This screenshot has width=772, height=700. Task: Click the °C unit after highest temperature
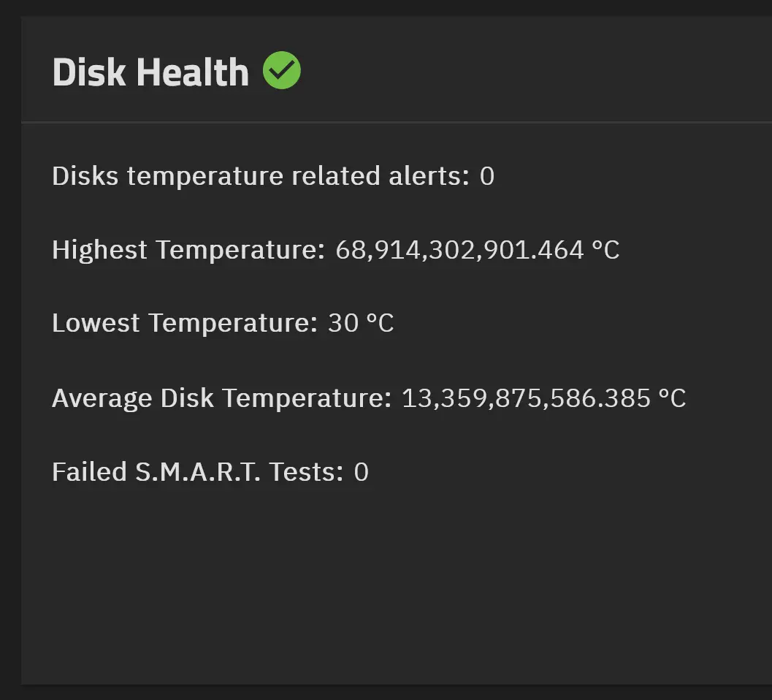coord(605,250)
